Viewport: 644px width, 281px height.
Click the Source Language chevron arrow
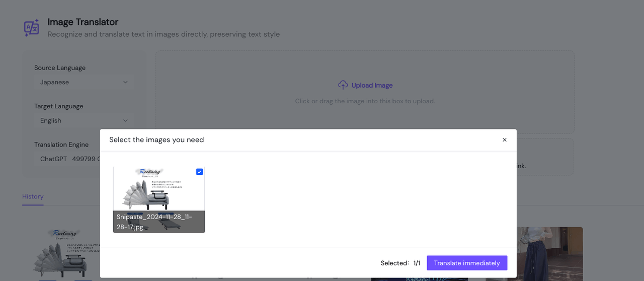click(x=125, y=82)
